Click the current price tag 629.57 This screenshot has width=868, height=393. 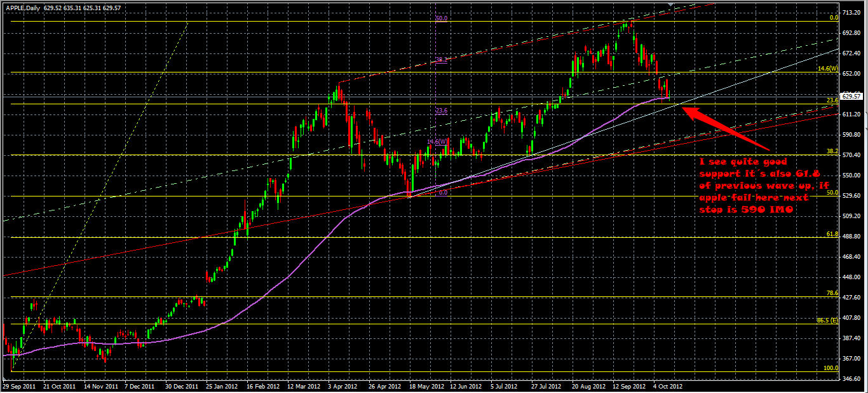pyautogui.click(x=851, y=96)
